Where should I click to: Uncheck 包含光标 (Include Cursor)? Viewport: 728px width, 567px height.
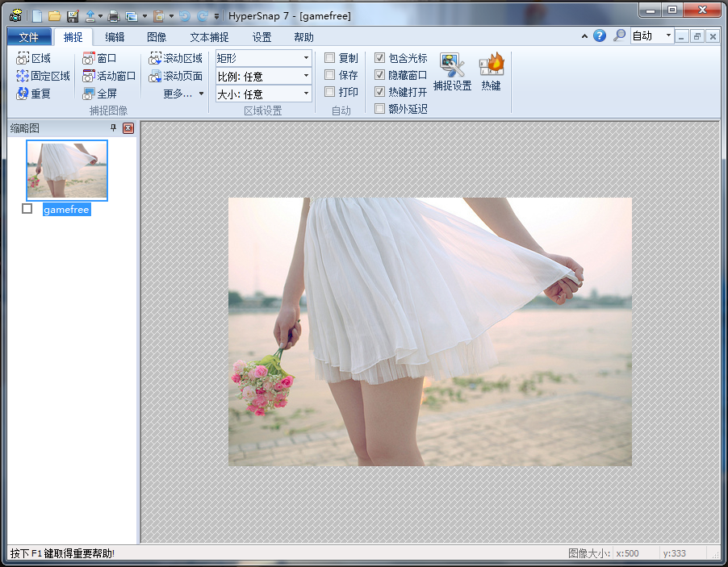380,58
